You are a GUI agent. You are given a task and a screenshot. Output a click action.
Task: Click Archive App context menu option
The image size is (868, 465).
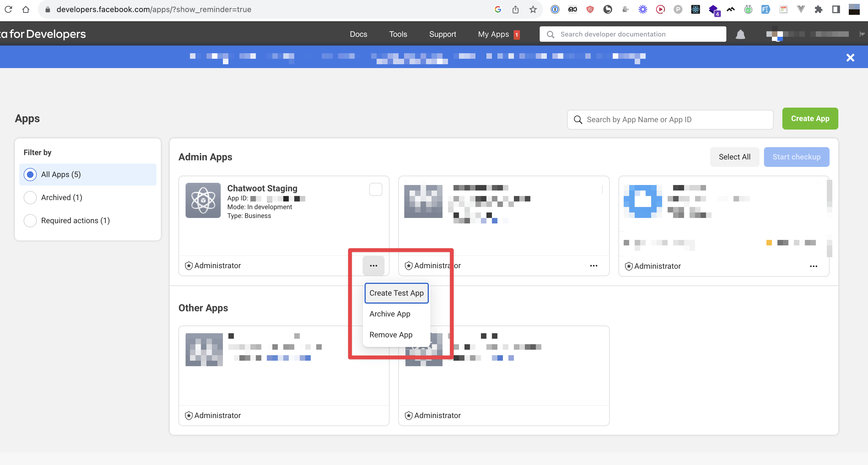point(390,314)
